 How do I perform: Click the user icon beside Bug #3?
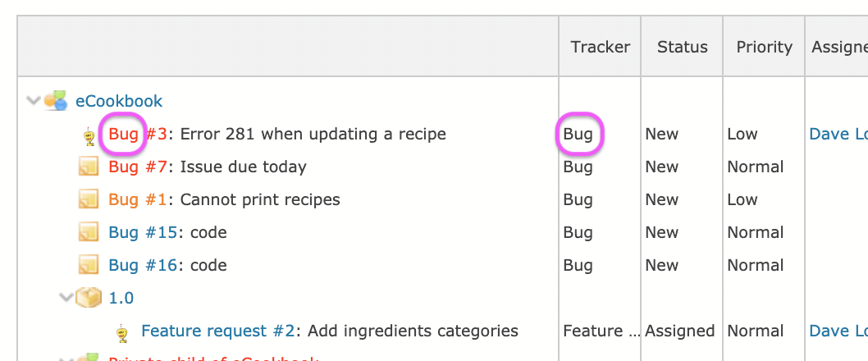(x=89, y=135)
